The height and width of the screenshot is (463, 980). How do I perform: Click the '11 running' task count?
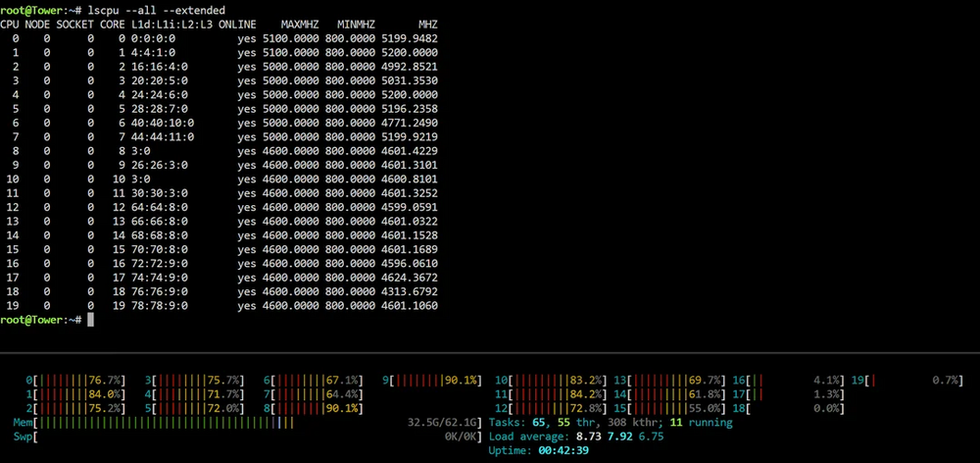tap(701, 423)
